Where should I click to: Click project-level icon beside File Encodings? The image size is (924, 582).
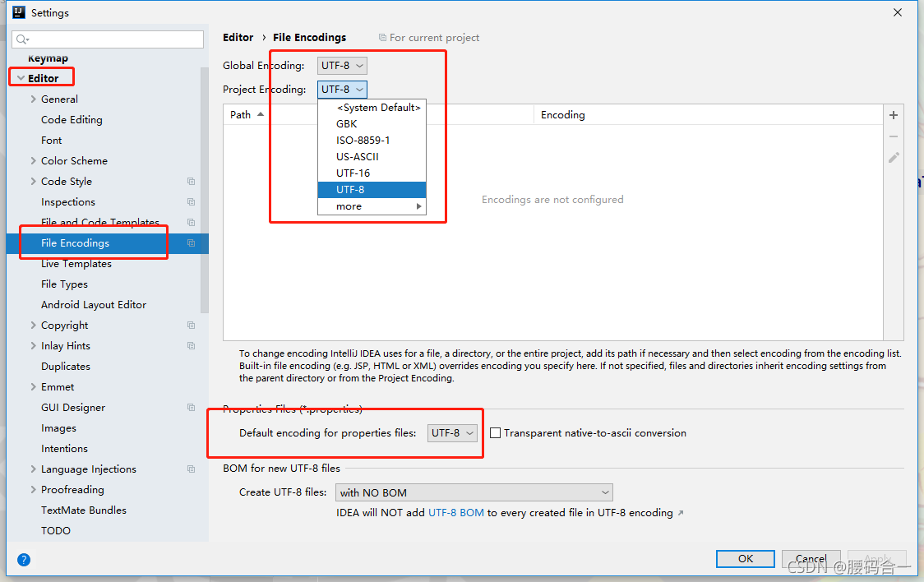191,242
